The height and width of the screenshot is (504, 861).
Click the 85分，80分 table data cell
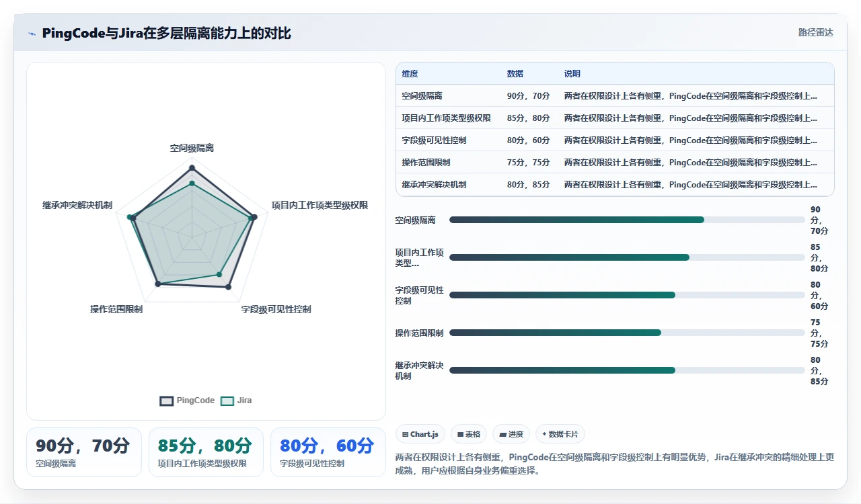point(528,118)
